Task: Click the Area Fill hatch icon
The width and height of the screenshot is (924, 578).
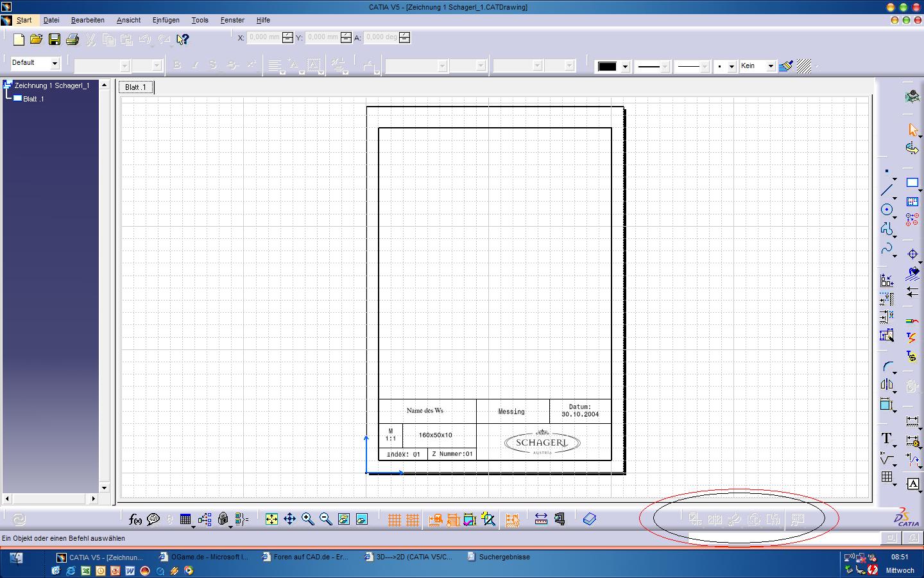Action: click(803, 66)
